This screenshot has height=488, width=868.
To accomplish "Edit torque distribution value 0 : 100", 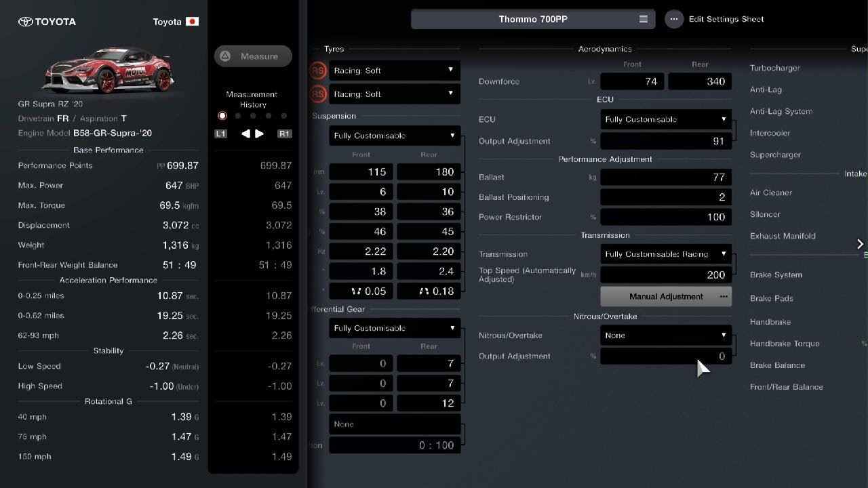I will click(395, 445).
